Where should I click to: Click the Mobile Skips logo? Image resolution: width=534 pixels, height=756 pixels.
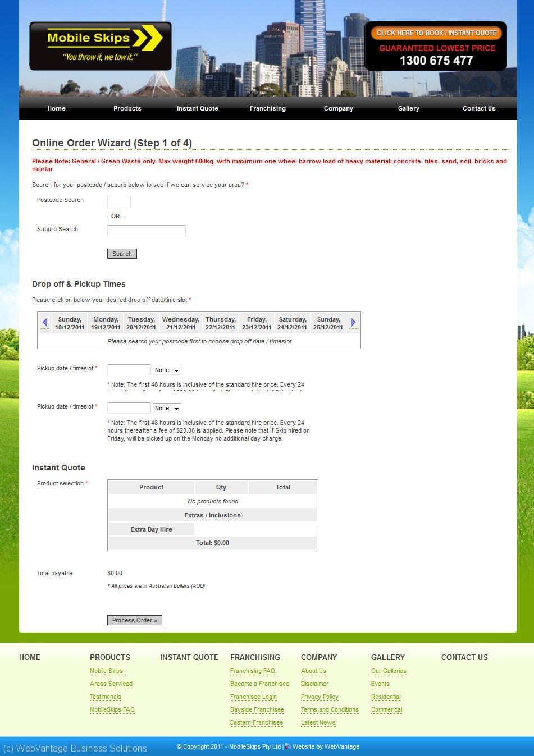[x=100, y=46]
